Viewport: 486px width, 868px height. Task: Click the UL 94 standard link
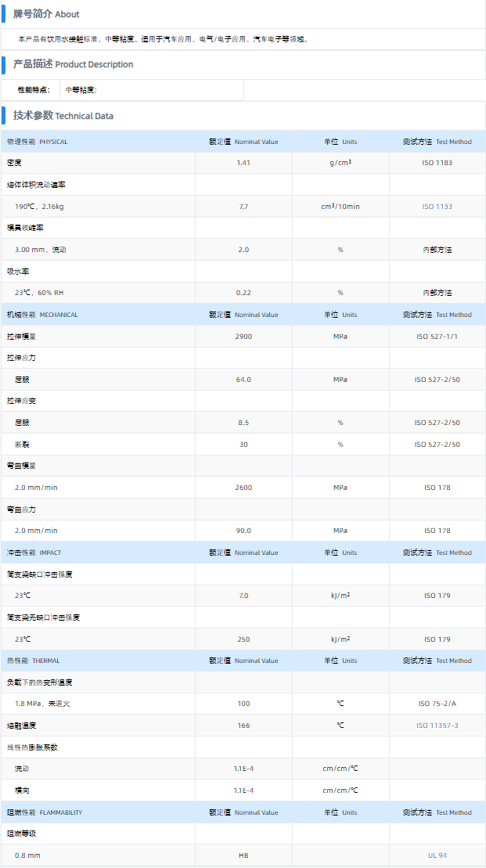click(437, 855)
